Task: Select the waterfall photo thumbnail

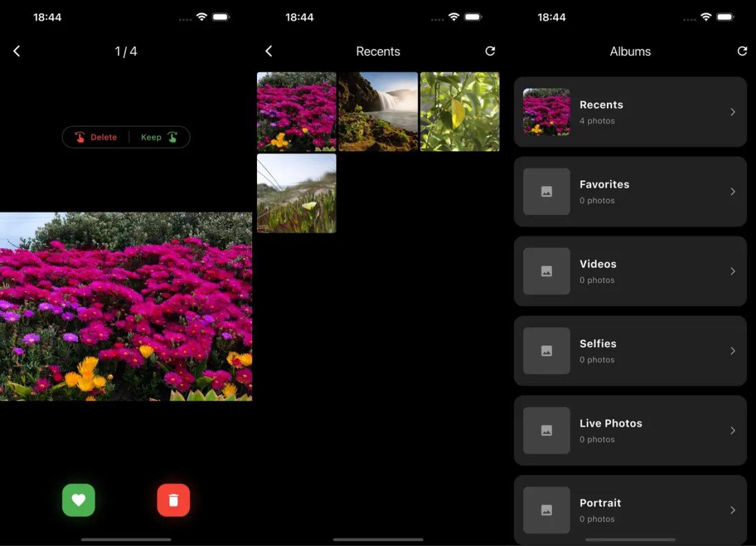Action: coord(378,112)
